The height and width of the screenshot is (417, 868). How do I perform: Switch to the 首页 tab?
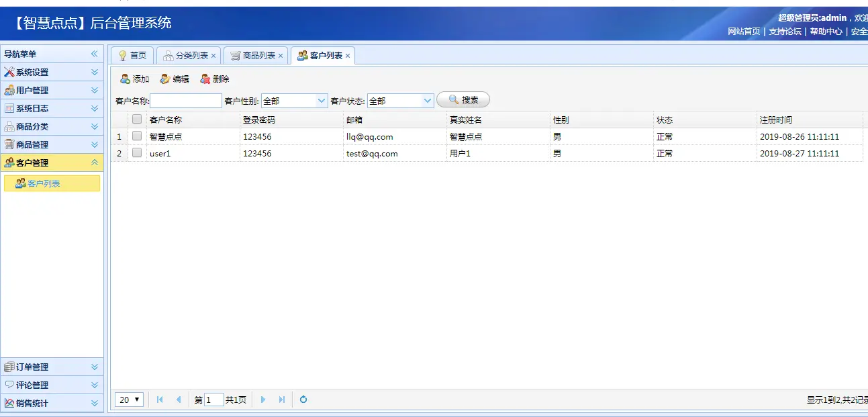click(133, 56)
